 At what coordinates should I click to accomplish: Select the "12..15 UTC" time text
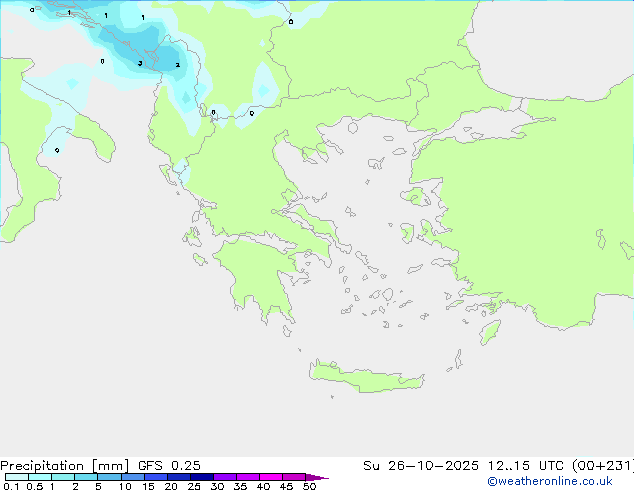[x=525, y=466]
